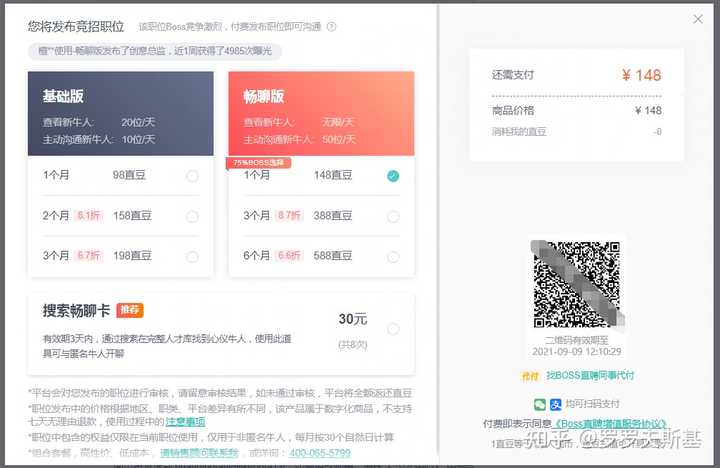This screenshot has height=468, width=720.
Task: Click the 75%BOSS选择 tag
Action: [x=259, y=163]
